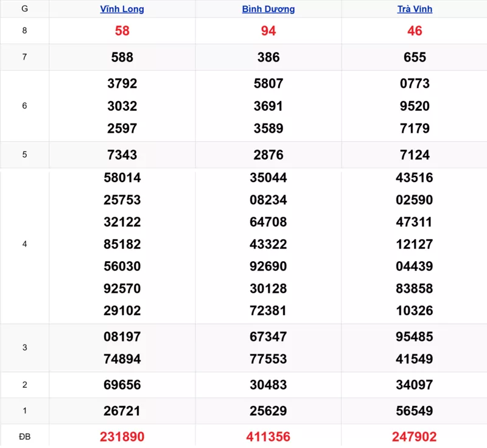Click the prize 6 number 3691
487x448 pixels.
coord(268,106)
